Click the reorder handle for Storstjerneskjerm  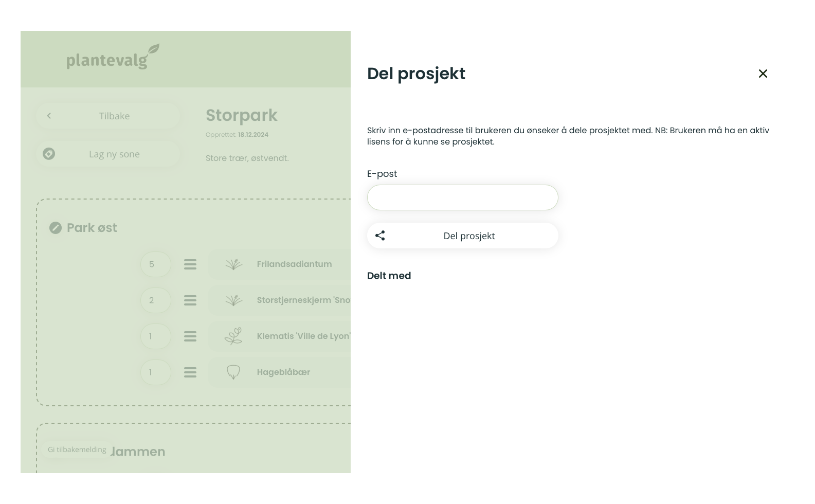click(190, 300)
